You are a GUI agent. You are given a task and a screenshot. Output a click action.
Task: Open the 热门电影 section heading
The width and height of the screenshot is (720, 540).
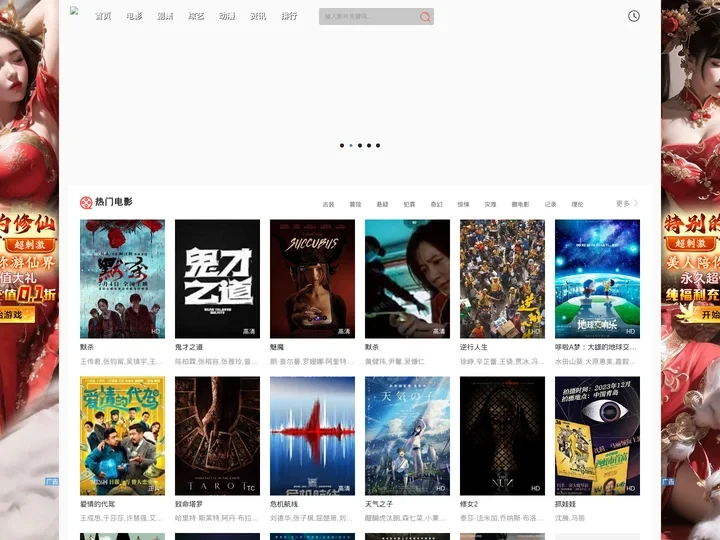coord(113,202)
